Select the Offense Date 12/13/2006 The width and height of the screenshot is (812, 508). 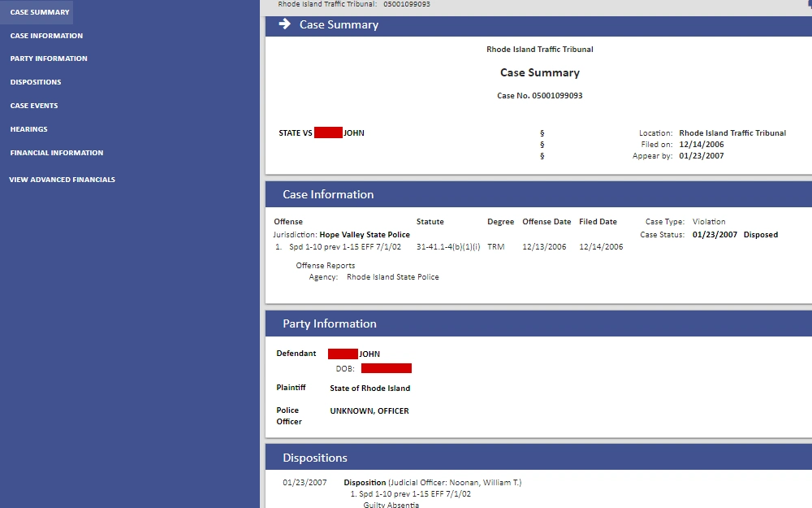point(544,247)
